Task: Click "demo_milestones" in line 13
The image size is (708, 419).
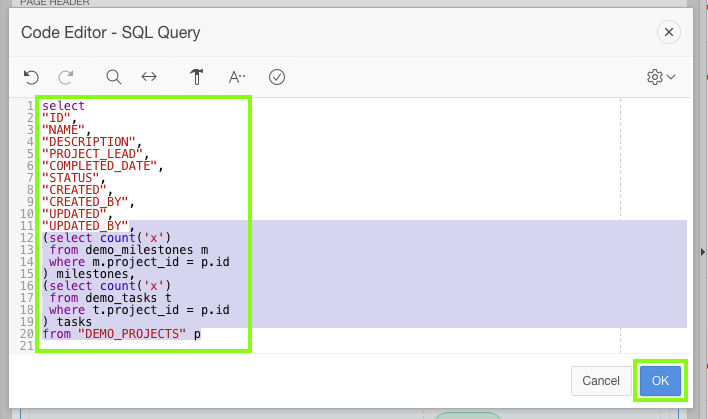Action: 139,250
